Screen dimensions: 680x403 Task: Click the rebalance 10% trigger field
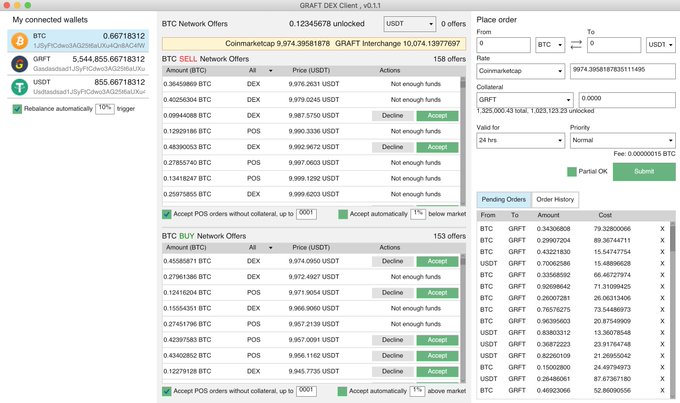105,108
